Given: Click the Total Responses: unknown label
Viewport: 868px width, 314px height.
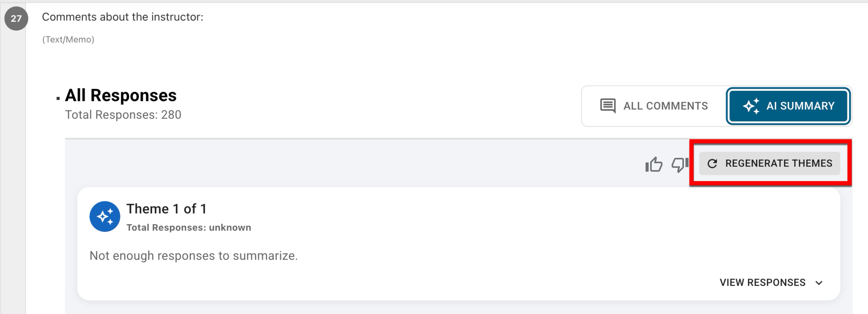Looking at the screenshot, I should coord(189,228).
